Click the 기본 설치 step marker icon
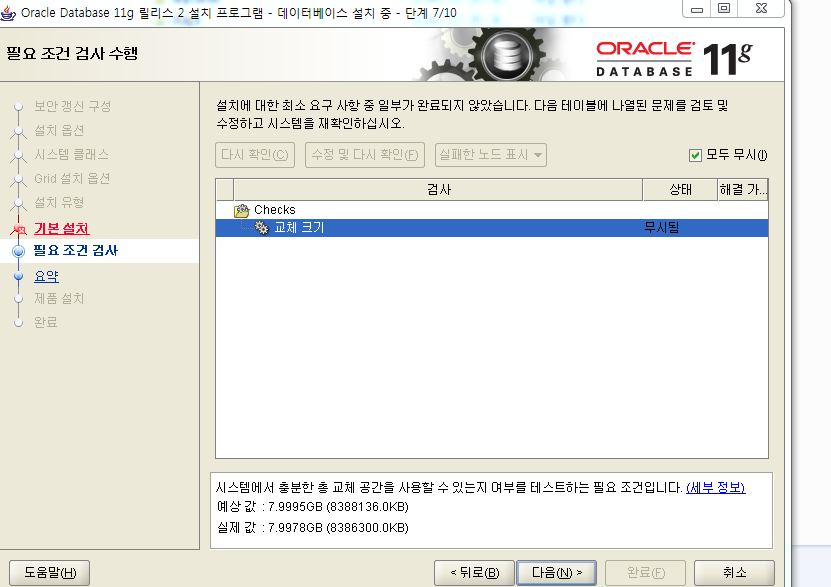Viewport: 831px width, 587px height. [17, 228]
